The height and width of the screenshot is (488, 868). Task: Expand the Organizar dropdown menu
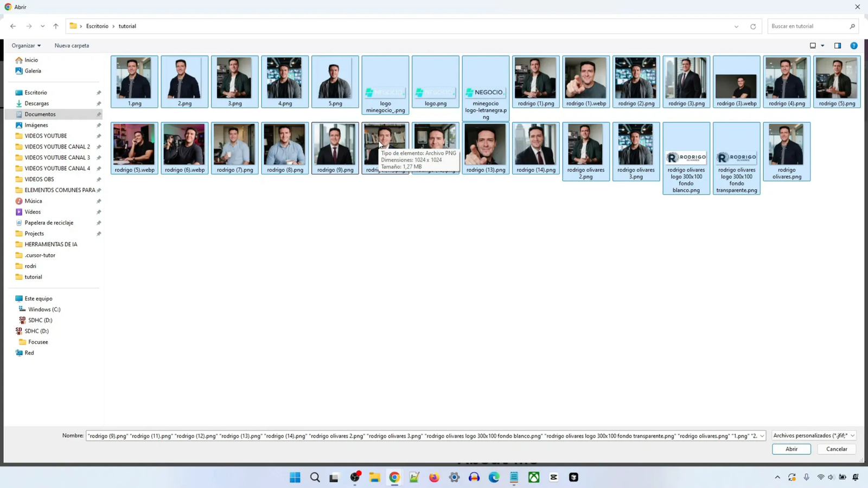tap(26, 46)
